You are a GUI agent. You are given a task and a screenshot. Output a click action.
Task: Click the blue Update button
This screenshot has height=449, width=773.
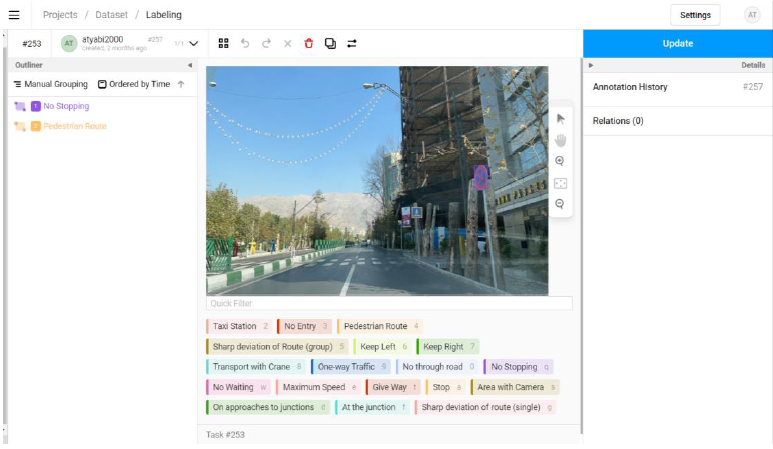click(x=677, y=44)
